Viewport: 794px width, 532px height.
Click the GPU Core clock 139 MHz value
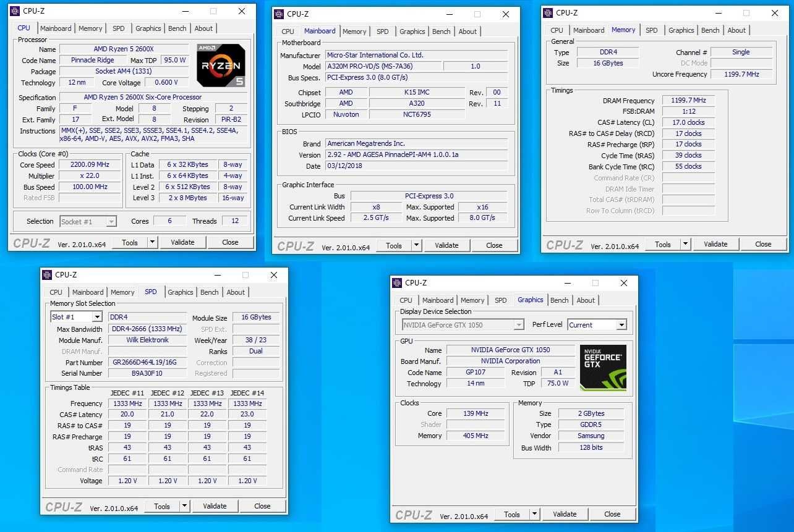[476, 413]
